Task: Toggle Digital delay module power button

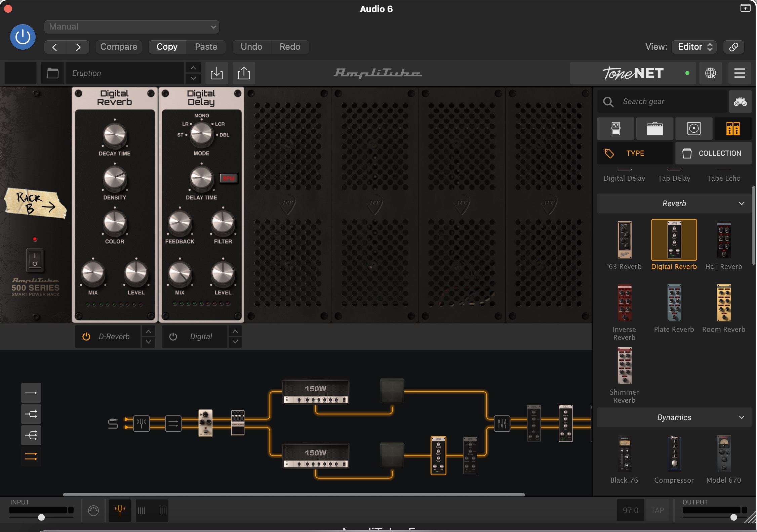Action: click(173, 337)
